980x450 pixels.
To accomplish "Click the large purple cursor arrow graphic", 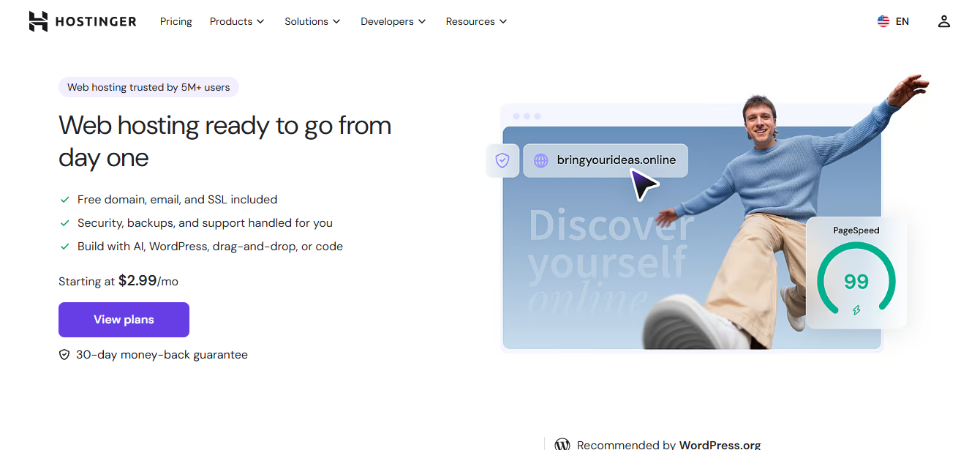I will 644,183.
